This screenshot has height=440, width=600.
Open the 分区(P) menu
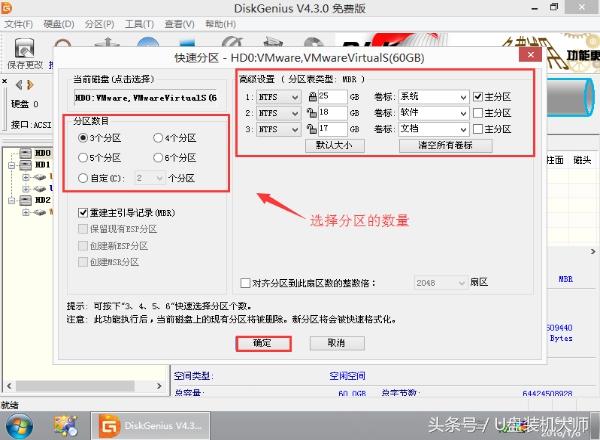[99, 24]
